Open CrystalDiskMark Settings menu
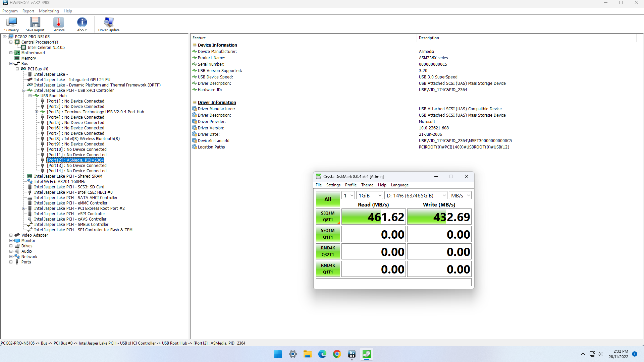The image size is (644, 362). (333, 185)
